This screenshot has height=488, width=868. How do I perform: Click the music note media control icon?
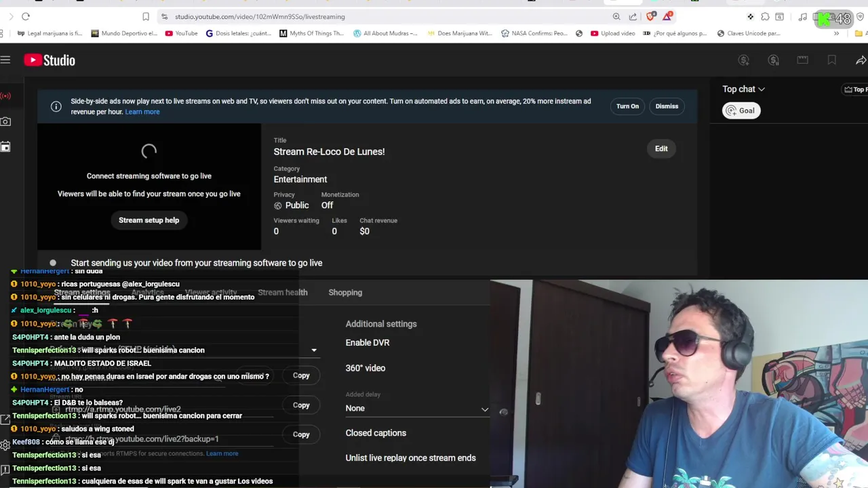pyautogui.click(x=803, y=16)
